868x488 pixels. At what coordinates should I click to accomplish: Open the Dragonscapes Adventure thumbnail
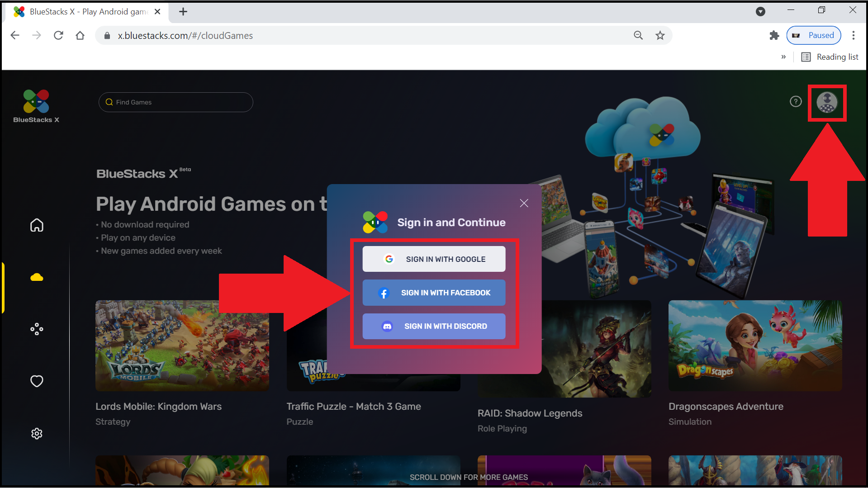755,346
